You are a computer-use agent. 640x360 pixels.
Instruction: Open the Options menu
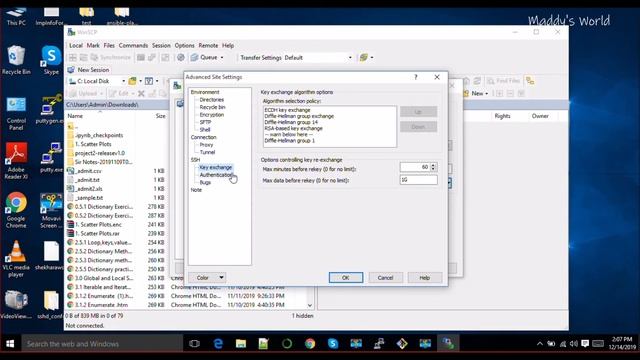coord(184,45)
